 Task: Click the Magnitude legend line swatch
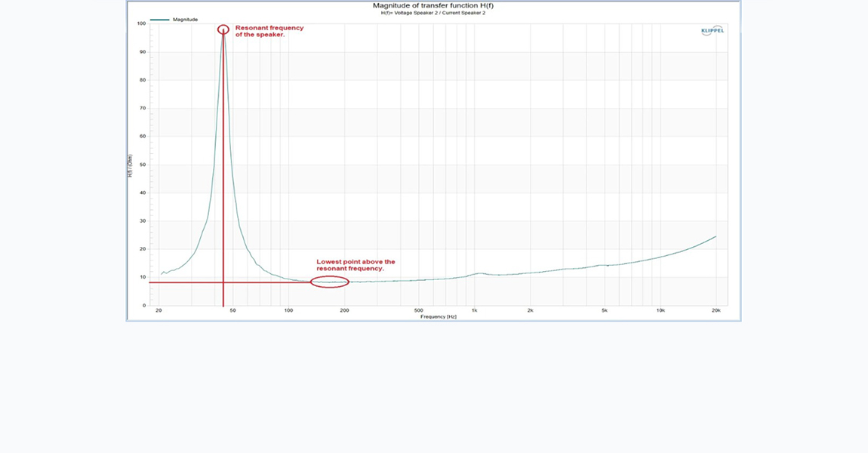pos(159,20)
